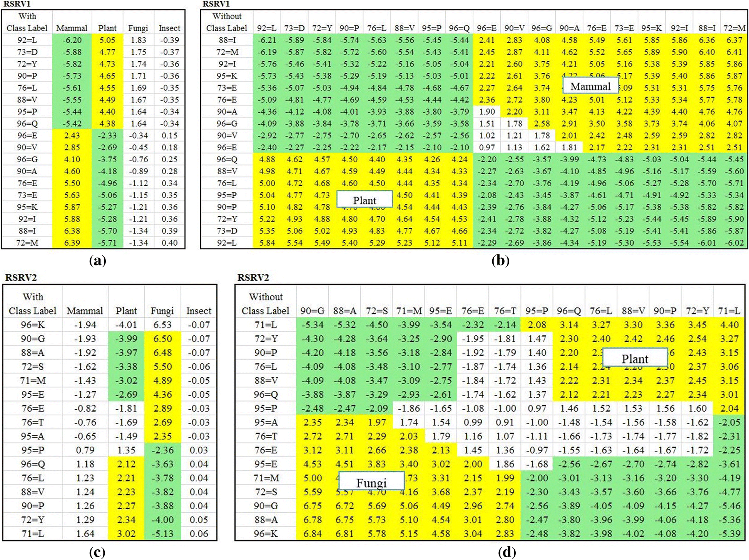Click the Without Class Label header in table (d)
749x560 pixels.
tap(266, 304)
